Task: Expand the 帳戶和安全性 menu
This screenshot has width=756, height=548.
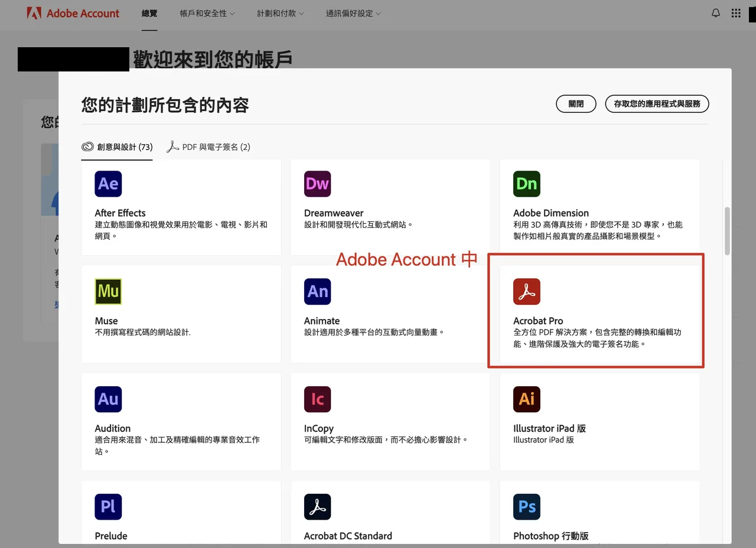Action: pyautogui.click(x=207, y=13)
